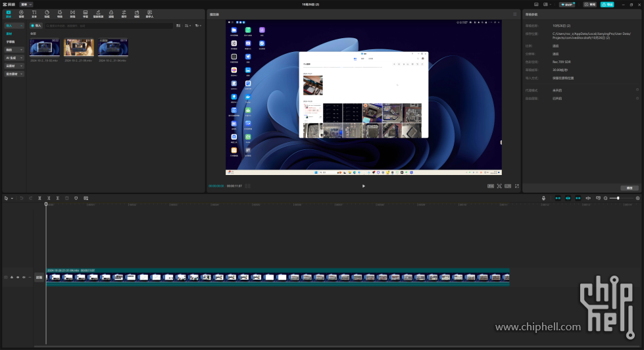Viewport: 644px width, 350px height.
Task: Open the Effects (特效) tab
Action: [60, 14]
